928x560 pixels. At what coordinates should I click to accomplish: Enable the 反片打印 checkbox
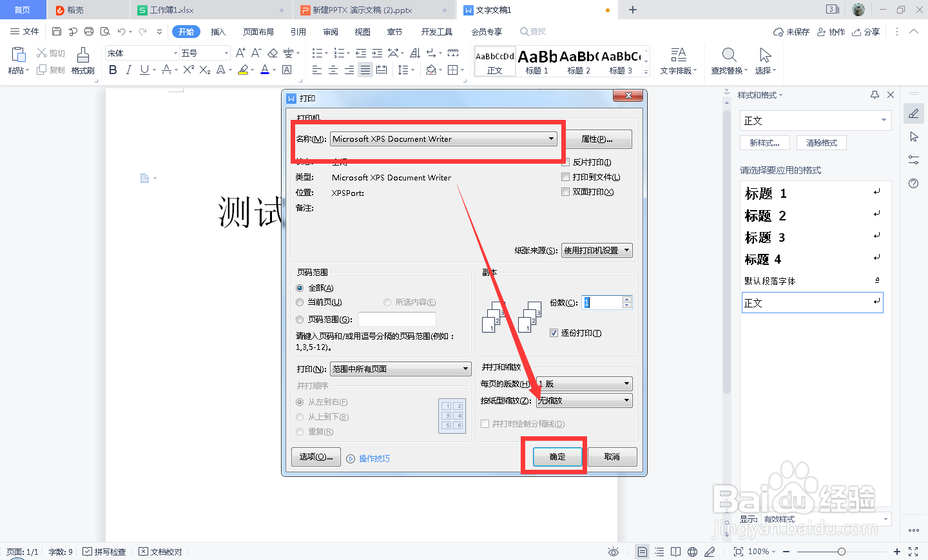coord(565,162)
